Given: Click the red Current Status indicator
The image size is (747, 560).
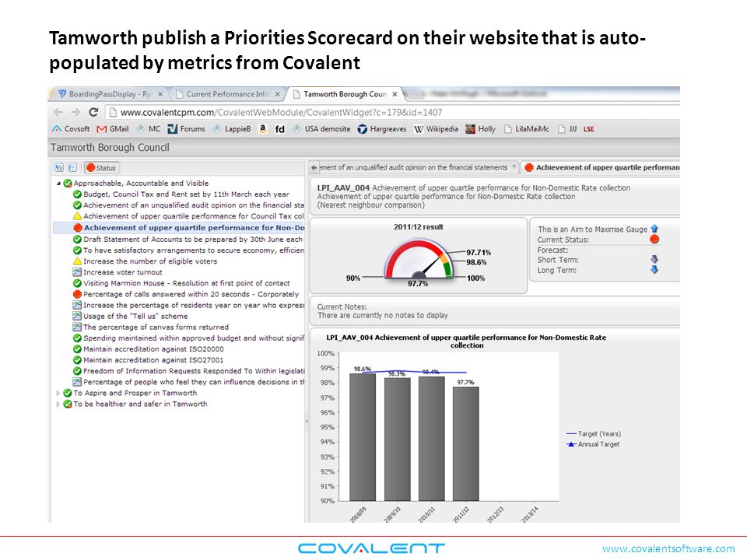Looking at the screenshot, I should tap(654, 239).
